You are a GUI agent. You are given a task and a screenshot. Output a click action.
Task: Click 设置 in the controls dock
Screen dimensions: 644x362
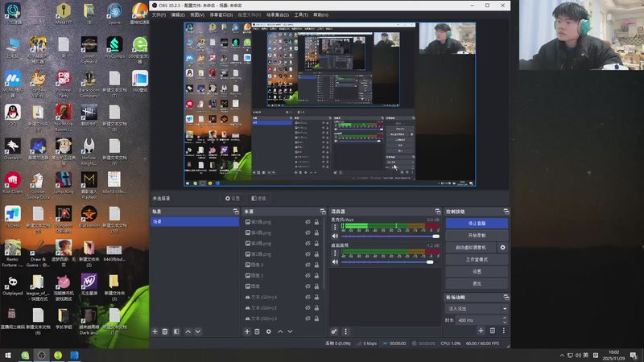tap(477, 272)
